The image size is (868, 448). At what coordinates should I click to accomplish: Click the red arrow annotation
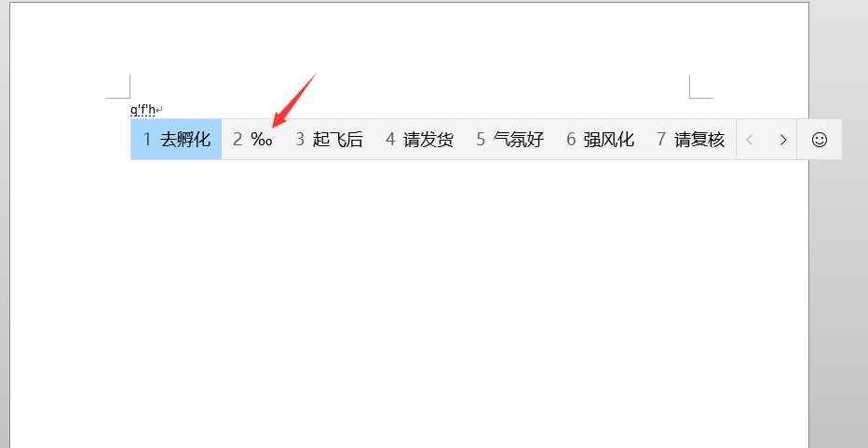click(294, 100)
